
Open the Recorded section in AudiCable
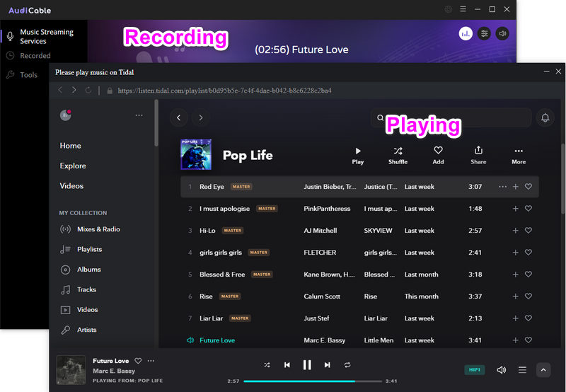(x=35, y=56)
